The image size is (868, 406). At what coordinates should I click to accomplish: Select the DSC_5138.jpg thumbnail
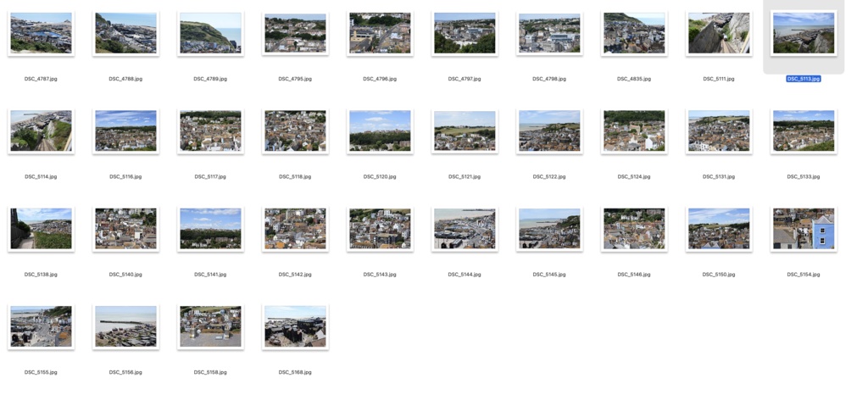41,229
